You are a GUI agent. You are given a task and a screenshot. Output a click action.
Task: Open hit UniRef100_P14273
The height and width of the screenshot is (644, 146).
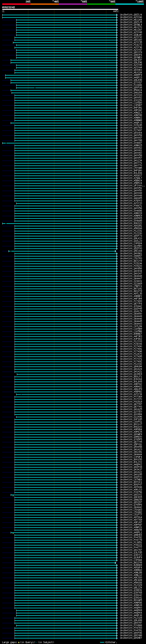[131, 45]
